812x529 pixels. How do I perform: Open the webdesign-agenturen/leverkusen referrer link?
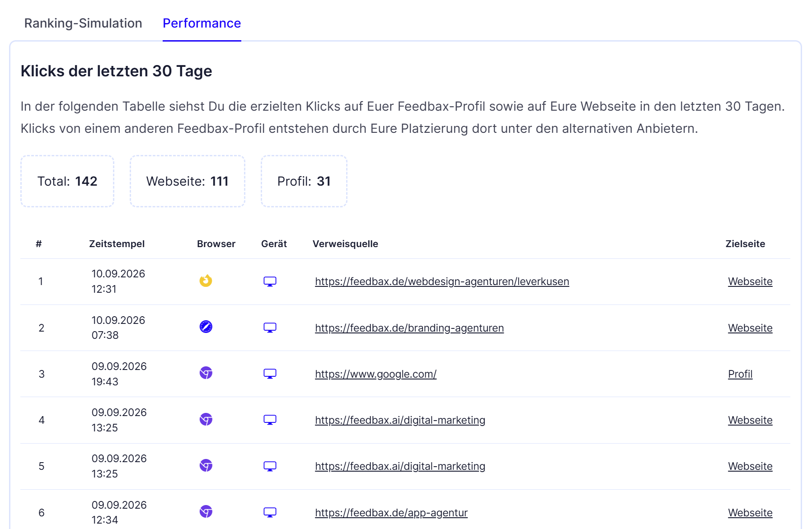click(442, 281)
